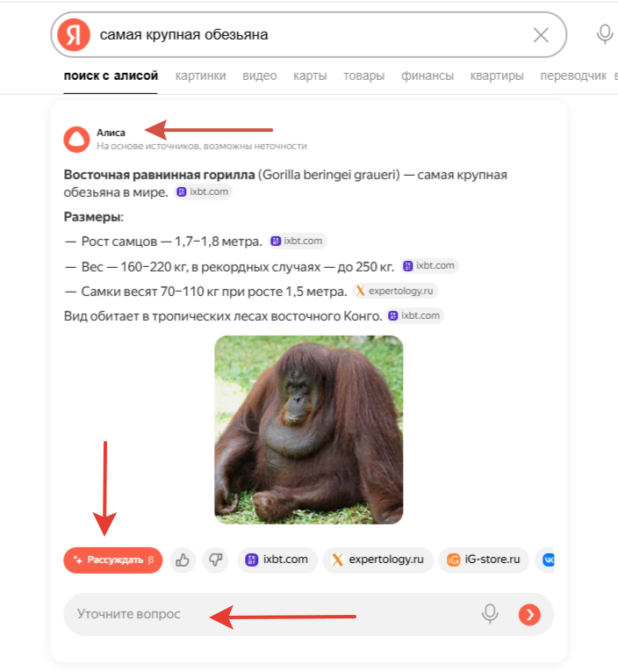
Task: Click the Уточните вопрос input field
Action: pos(274,614)
